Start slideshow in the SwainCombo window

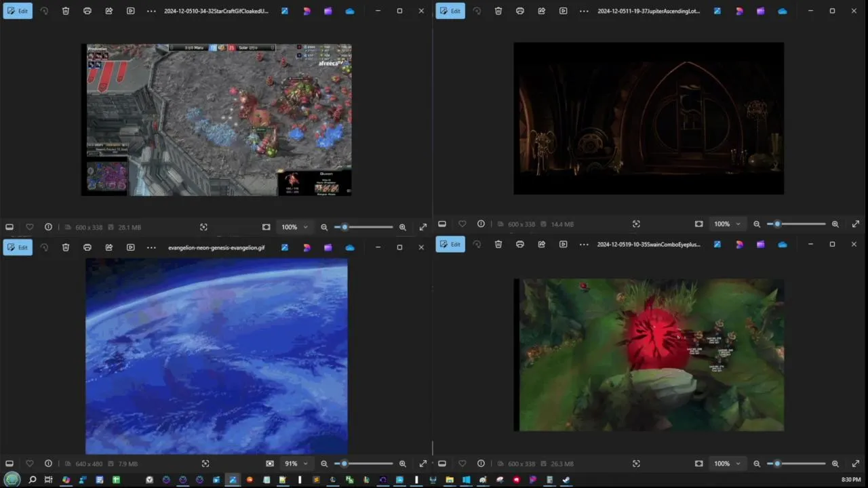[x=564, y=244]
